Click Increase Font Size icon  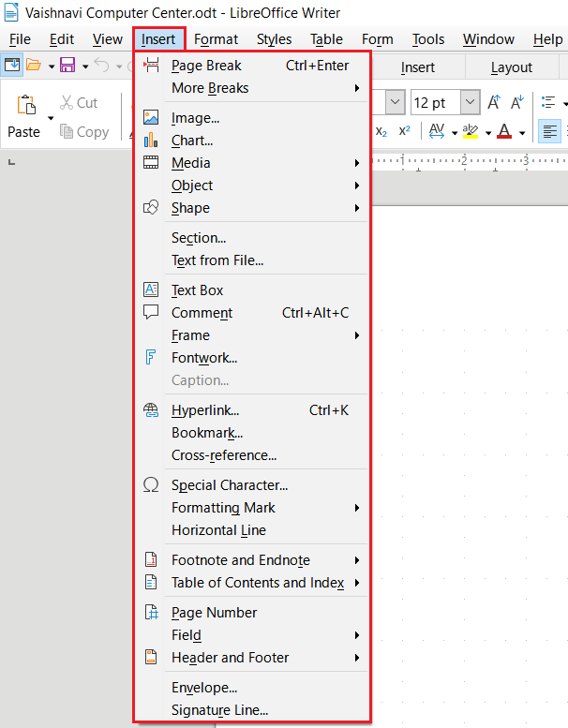click(x=494, y=102)
